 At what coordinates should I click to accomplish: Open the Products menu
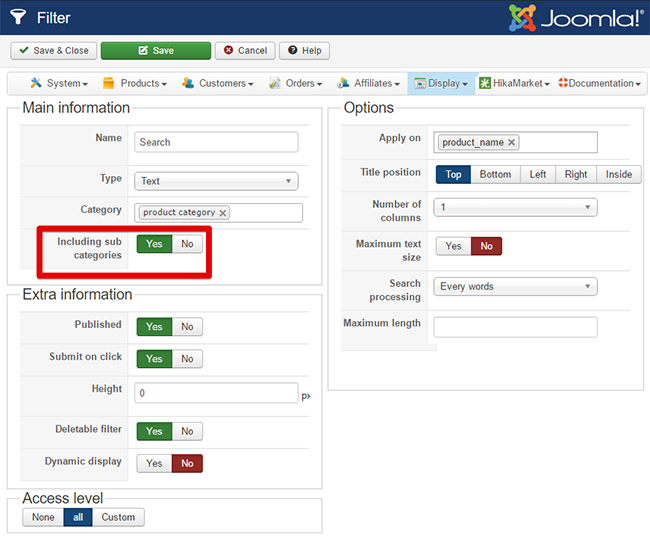click(135, 83)
